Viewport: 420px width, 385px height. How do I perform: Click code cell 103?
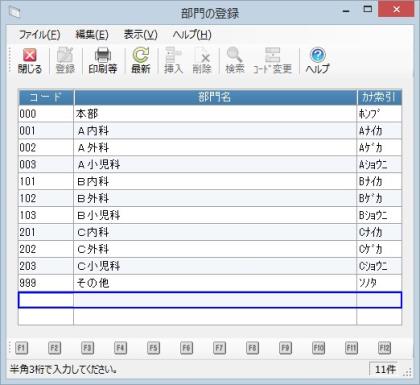[46, 215]
